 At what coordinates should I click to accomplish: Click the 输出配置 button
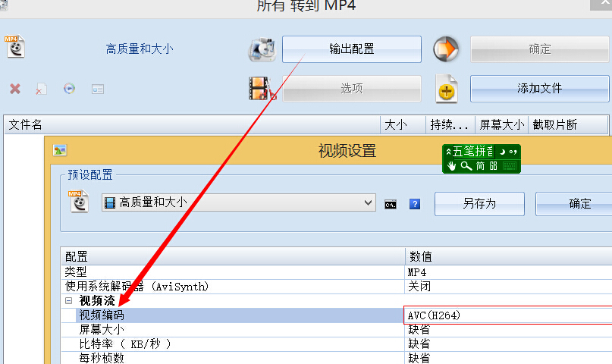(x=351, y=49)
